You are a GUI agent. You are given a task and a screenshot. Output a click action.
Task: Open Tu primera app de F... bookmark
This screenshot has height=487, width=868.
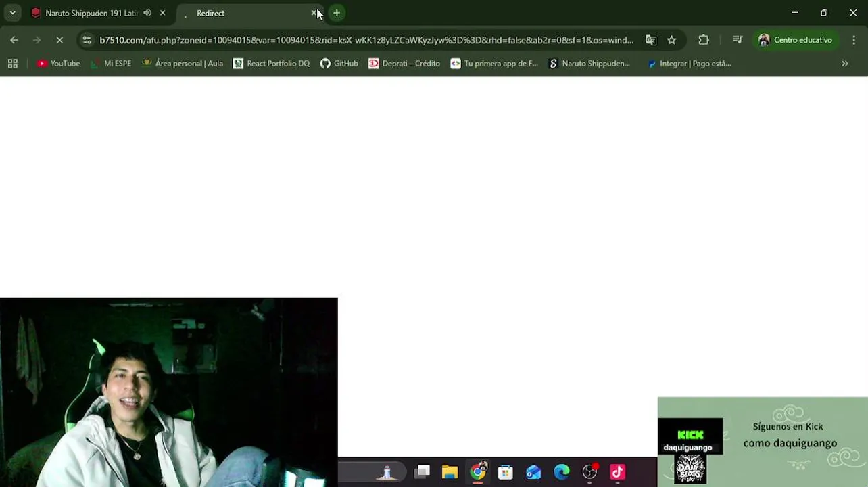(x=494, y=64)
